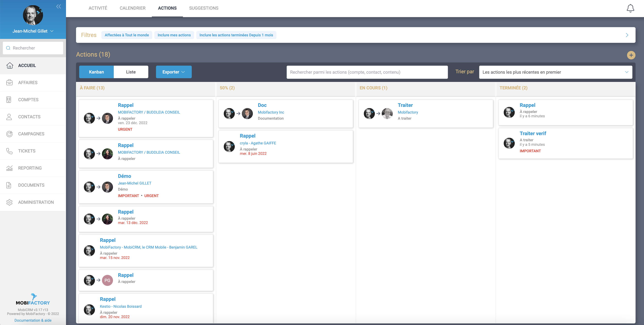The height and width of the screenshot is (325, 644).
Task: Open Documentation & aide link
Action: 33,320
